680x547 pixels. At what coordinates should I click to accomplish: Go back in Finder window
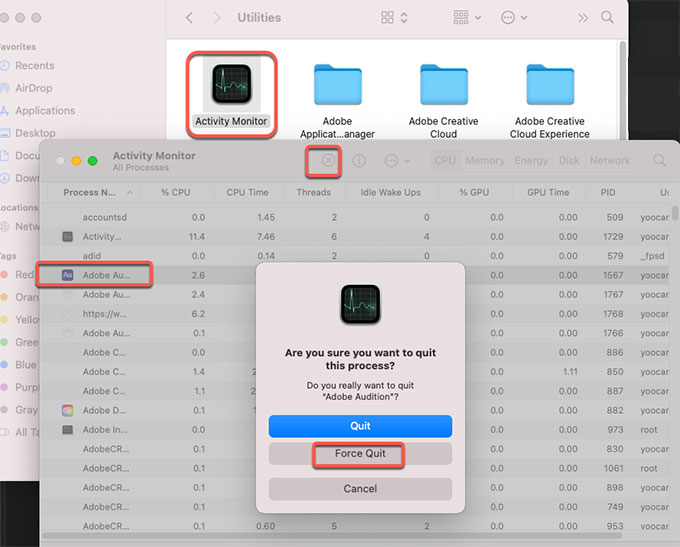click(189, 18)
